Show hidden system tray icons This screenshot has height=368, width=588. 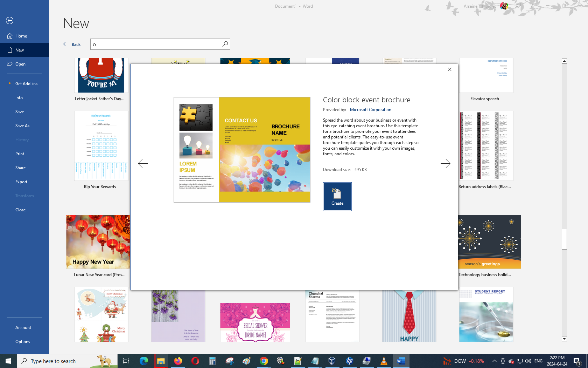(x=494, y=361)
